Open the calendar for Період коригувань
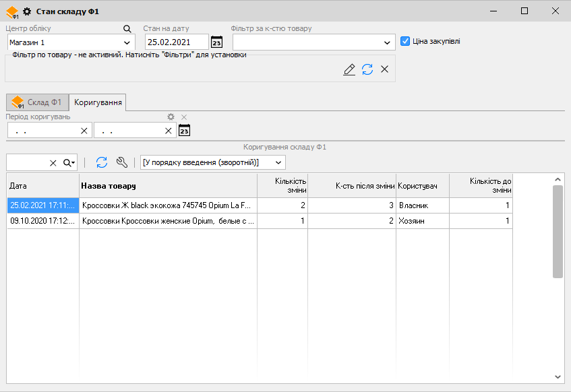Viewport: 571px width, 392px height. pyautogui.click(x=184, y=131)
